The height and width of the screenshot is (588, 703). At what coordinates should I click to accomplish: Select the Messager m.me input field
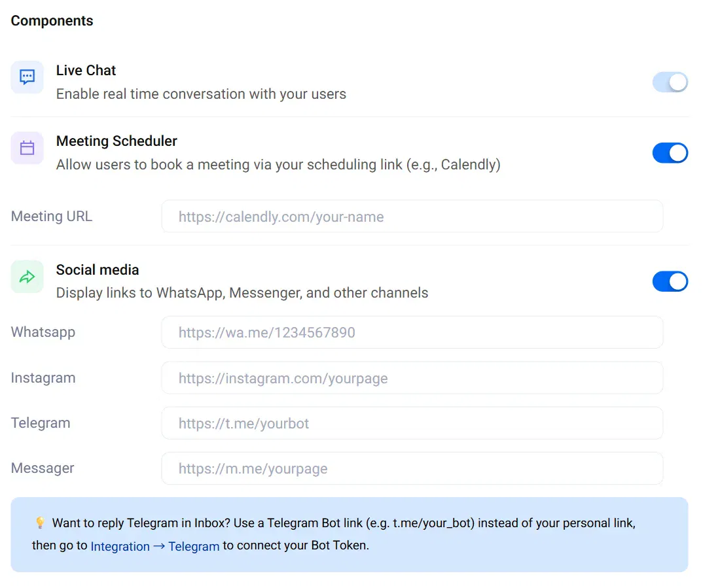click(412, 468)
